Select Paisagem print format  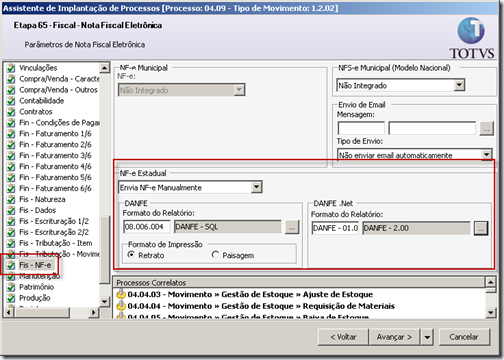point(215,255)
